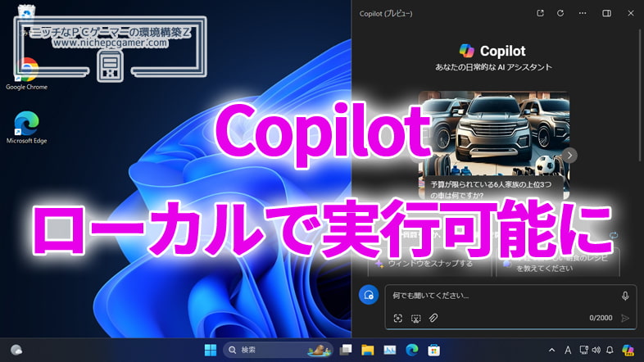Click the taskbar 検索 search box

pos(278,350)
